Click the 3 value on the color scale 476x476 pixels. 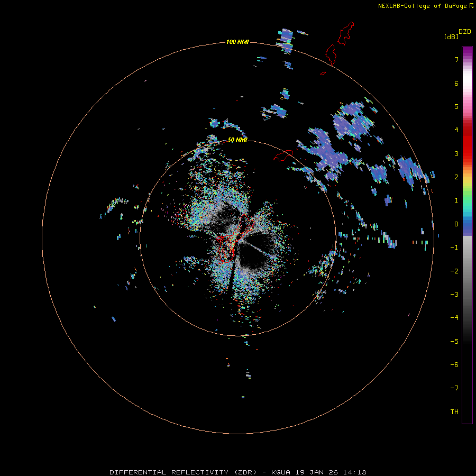pos(456,153)
